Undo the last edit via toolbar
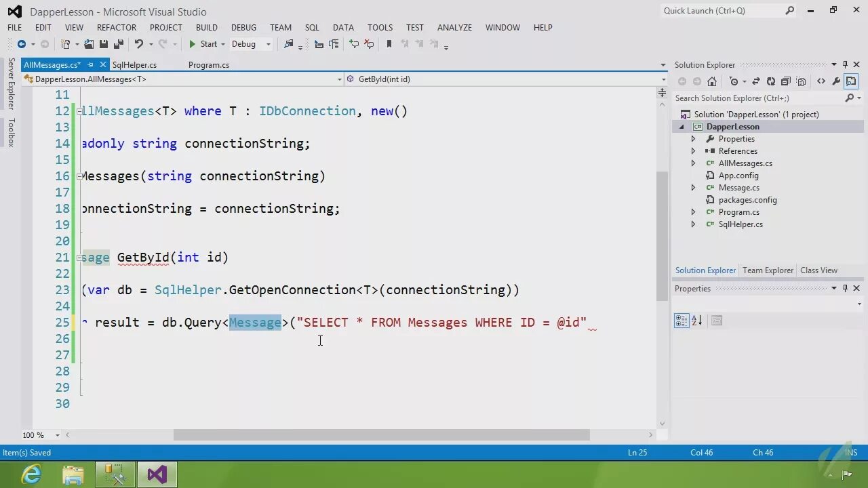The width and height of the screenshot is (868, 488). tap(139, 44)
